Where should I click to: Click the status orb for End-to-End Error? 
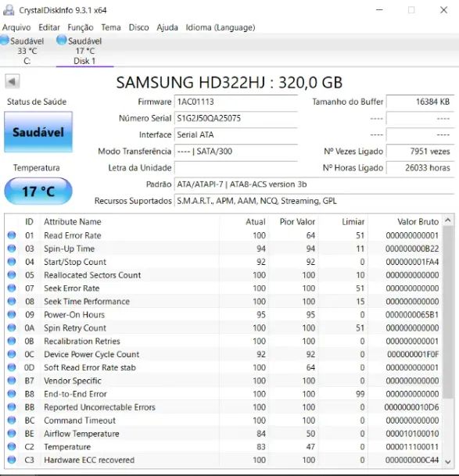(12, 393)
